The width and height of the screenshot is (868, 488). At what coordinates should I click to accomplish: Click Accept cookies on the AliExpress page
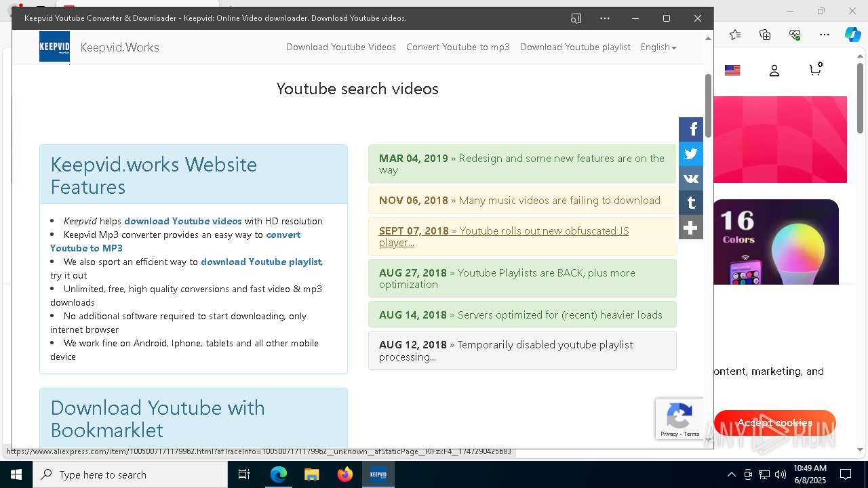pyautogui.click(x=774, y=423)
